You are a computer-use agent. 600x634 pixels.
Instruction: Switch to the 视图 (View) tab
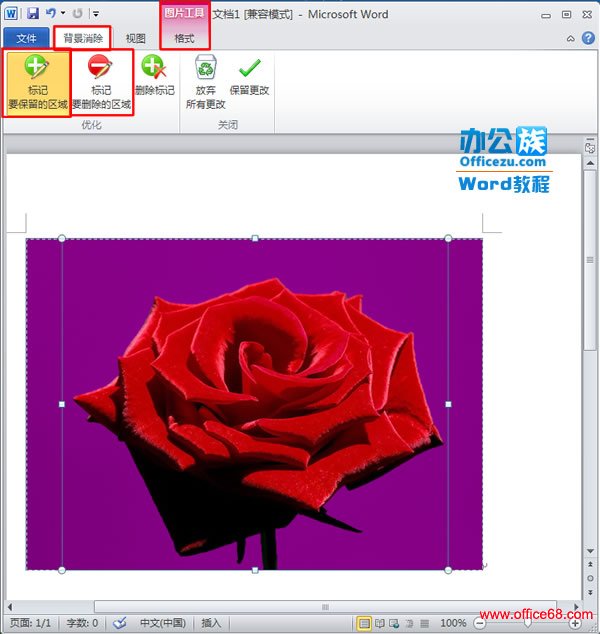point(135,38)
